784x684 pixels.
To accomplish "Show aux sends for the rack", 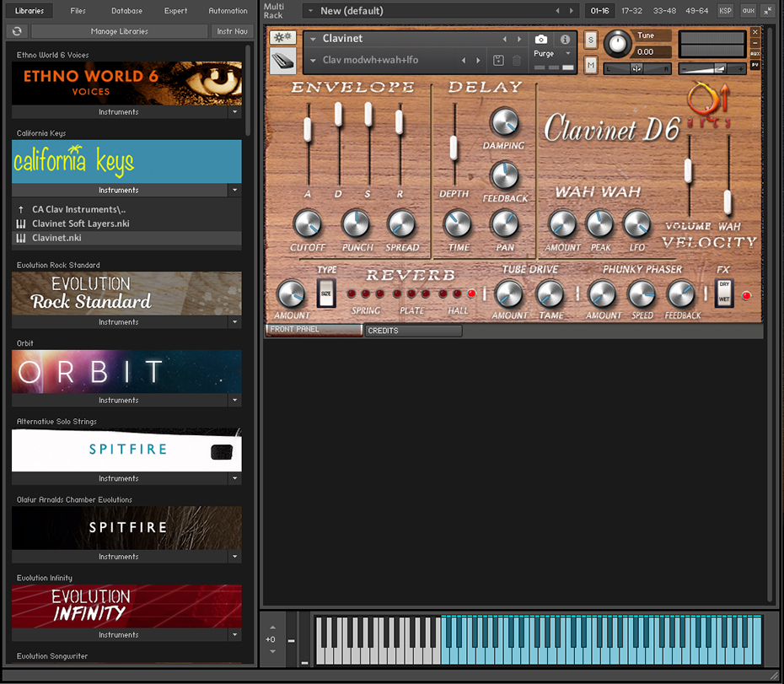I will click(x=748, y=10).
